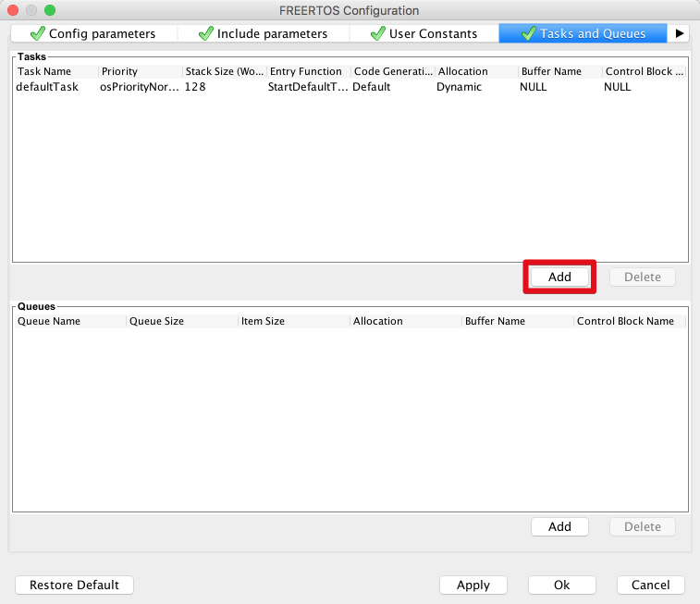700x604 pixels.
Task: Click the NULL Control Block cell
Action: coord(618,87)
